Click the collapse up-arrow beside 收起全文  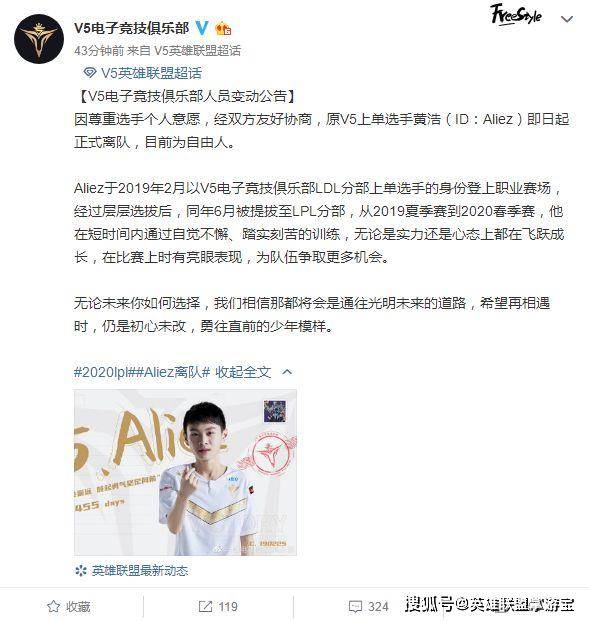(x=287, y=372)
